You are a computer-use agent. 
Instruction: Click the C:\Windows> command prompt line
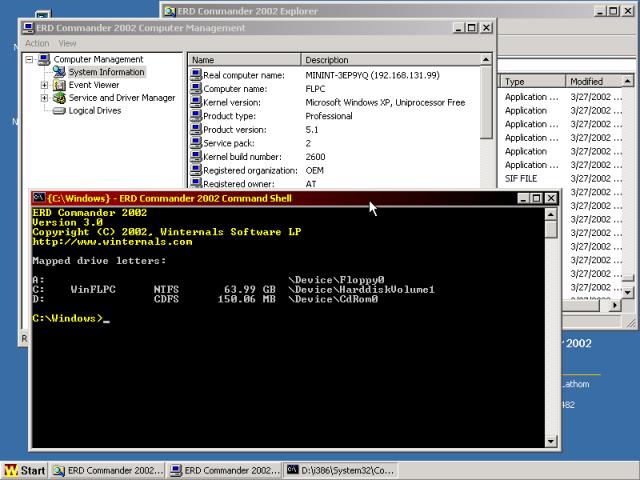(x=71, y=318)
